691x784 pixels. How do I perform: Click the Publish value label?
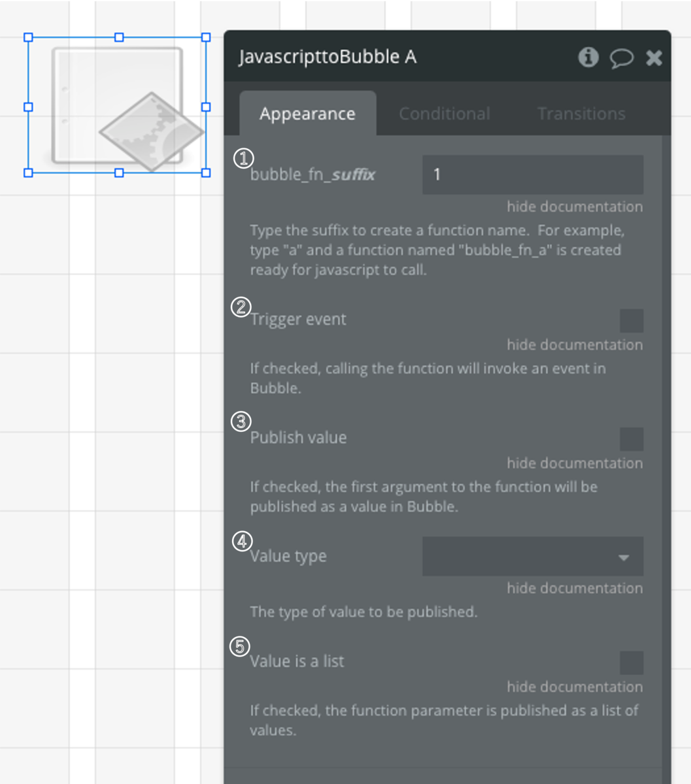[298, 437]
